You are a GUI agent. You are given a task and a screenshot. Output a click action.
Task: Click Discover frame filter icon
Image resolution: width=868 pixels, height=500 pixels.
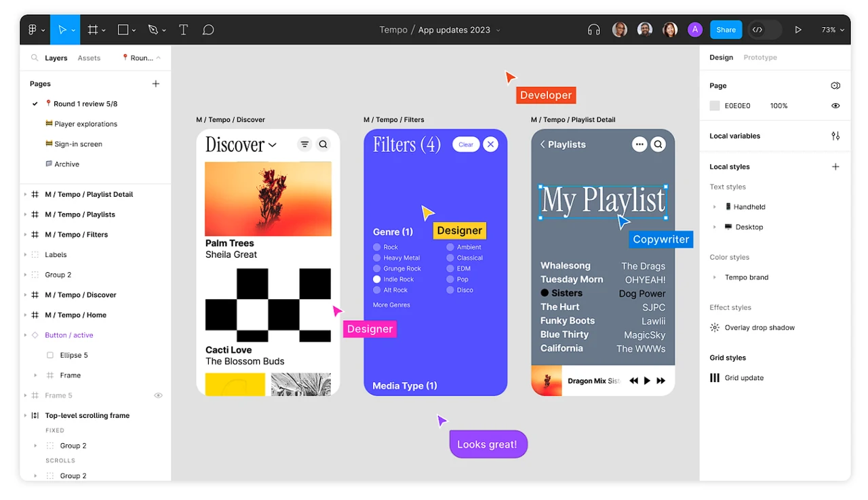pyautogui.click(x=304, y=144)
